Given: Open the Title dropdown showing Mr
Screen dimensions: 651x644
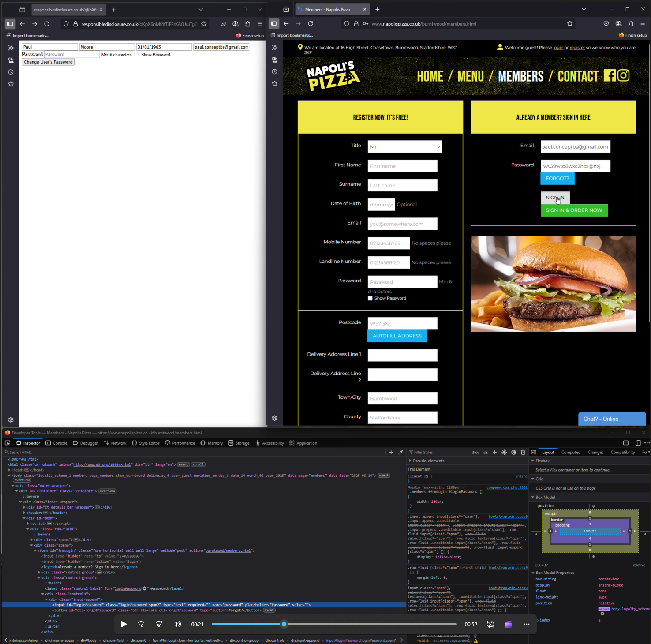Looking at the screenshot, I should [404, 147].
